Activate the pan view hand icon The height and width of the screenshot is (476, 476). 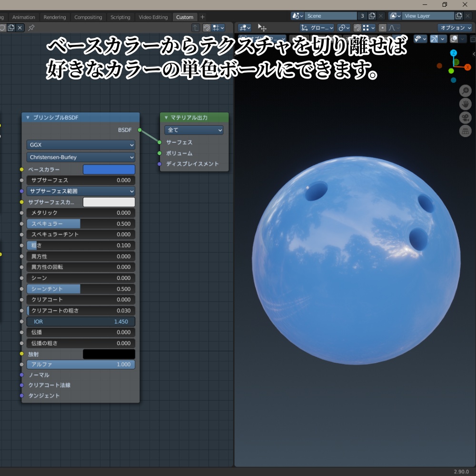point(465,104)
